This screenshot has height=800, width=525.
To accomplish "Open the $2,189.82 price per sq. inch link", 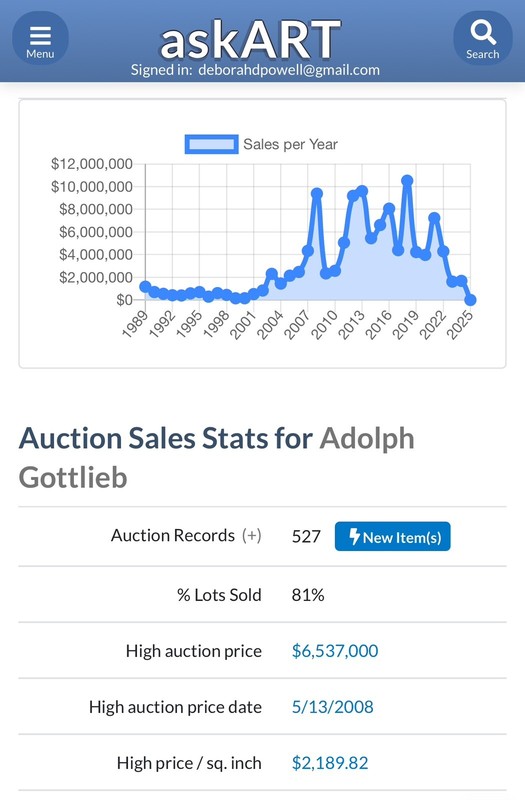I will tap(330, 763).
